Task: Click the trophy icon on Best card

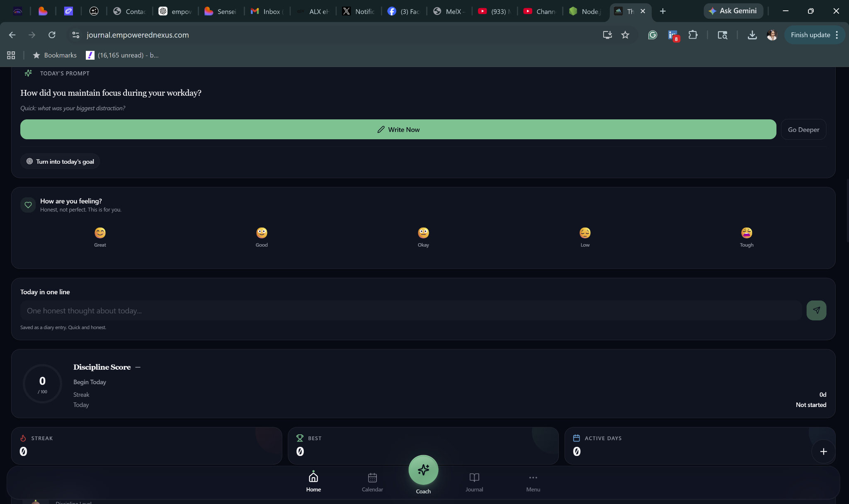Action: click(x=300, y=438)
